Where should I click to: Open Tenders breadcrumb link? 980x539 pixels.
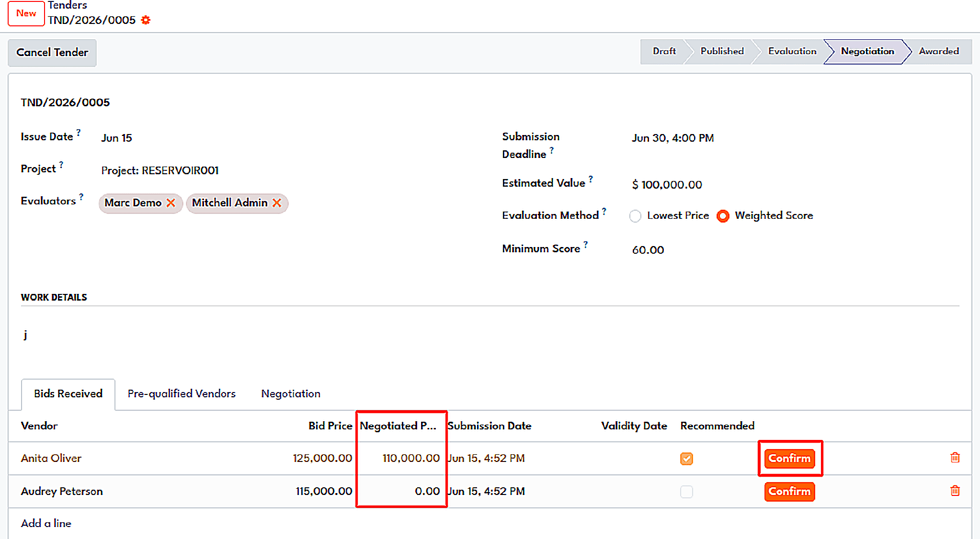coord(68,5)
